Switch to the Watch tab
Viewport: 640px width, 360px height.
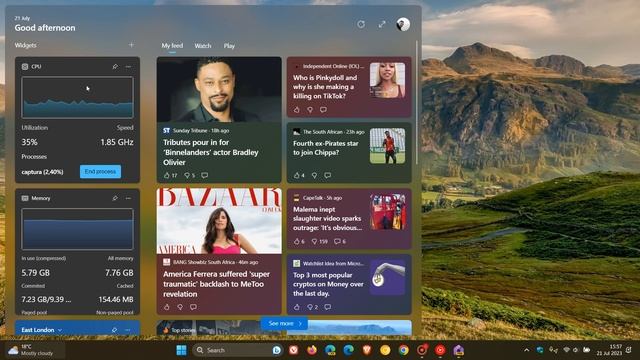pos(203,46)
